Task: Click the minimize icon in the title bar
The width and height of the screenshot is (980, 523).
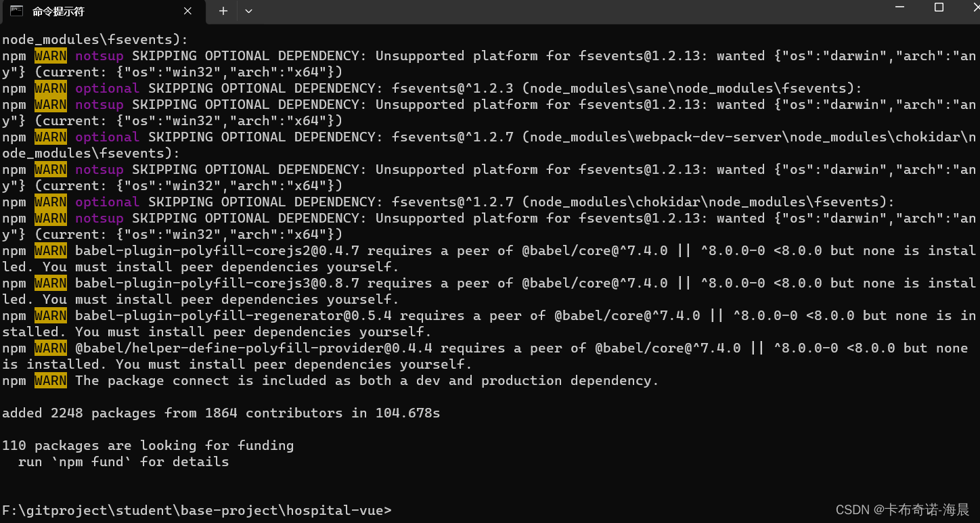Action: (899, 8)
